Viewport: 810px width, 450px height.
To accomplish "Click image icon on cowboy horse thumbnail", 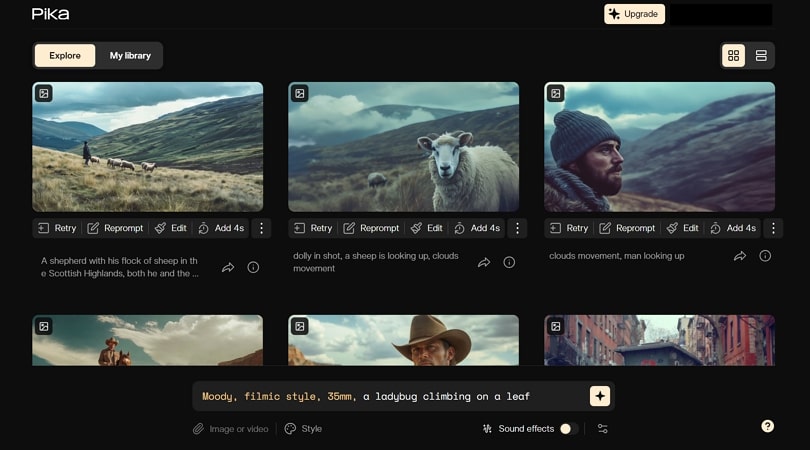I will (x=44, y=327).
